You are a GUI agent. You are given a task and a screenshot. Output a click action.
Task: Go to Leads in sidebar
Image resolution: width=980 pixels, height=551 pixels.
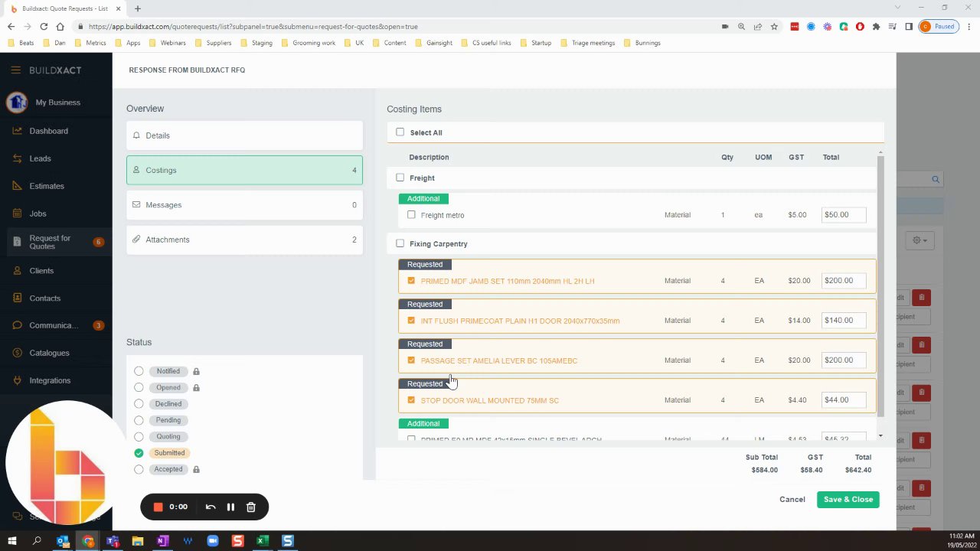pyautogui.click(x=40, y=158)
